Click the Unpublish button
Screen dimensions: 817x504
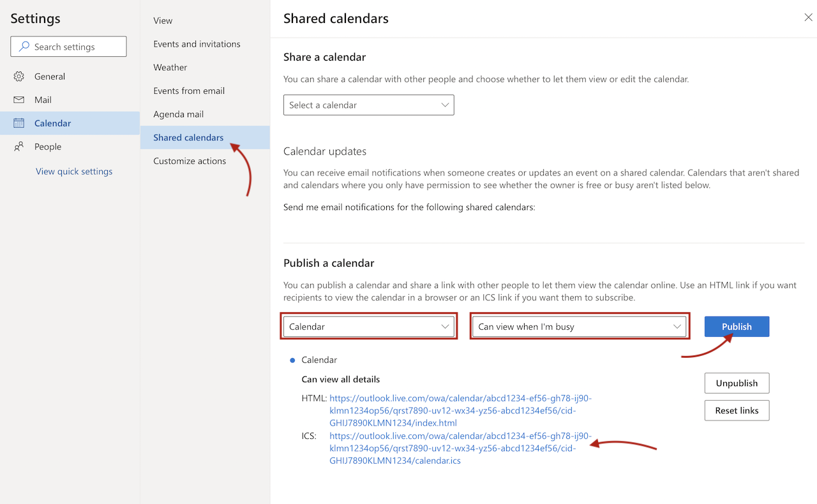(x=737, y=383)
